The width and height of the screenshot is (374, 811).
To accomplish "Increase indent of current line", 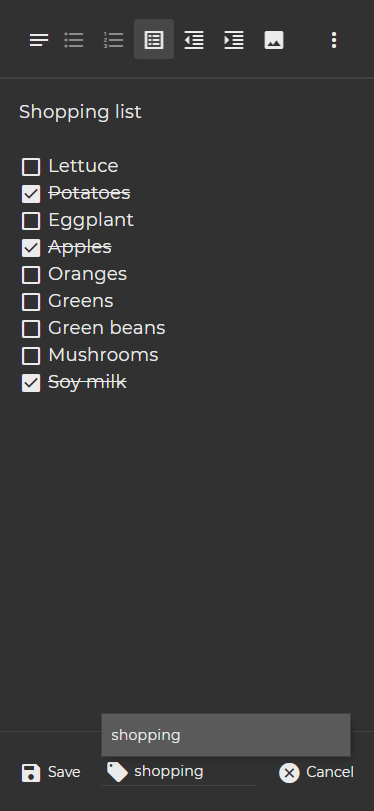I will click(234, 40).
